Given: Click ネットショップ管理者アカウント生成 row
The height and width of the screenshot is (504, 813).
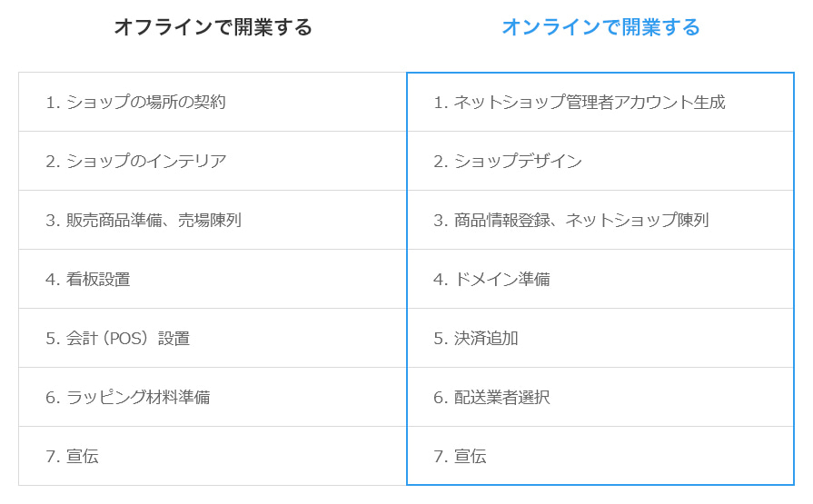Looking at the screenshot, I should tap(600, 102).
